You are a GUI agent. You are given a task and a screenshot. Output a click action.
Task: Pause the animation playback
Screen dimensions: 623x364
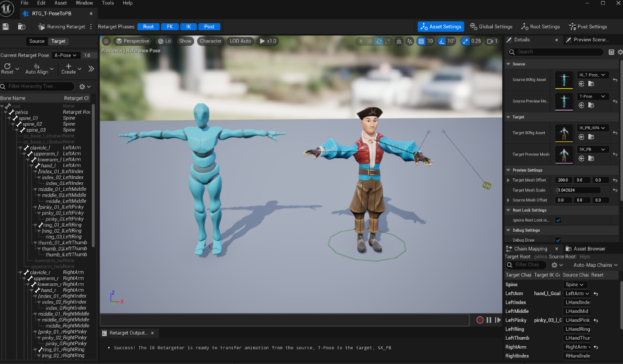click(489, 320)
